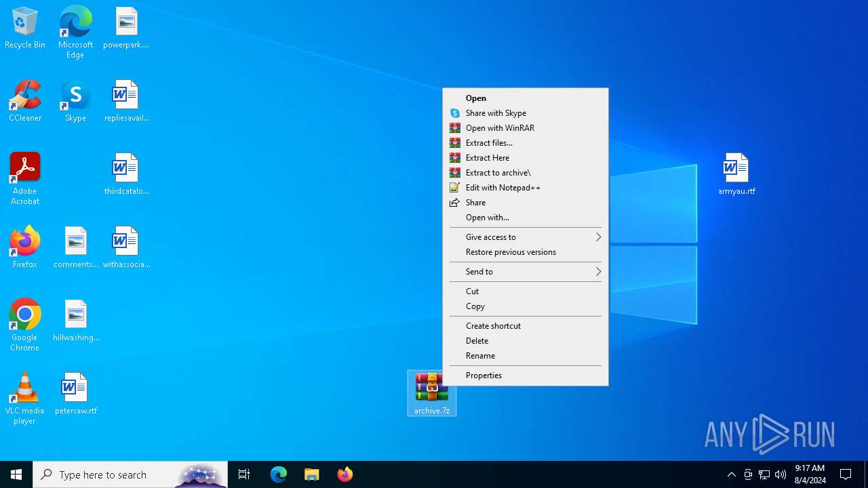Select the powerpark image file on the desktop
This screenshot has height=488, width=868.
coord(126,28)
